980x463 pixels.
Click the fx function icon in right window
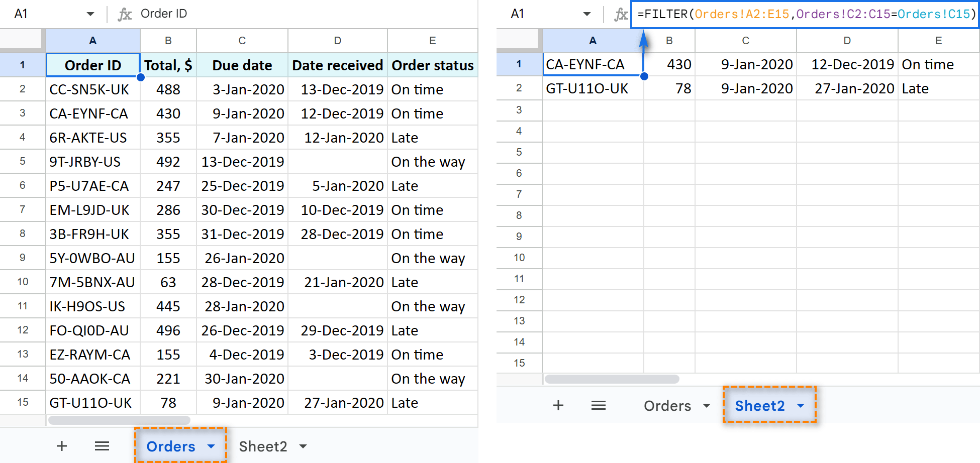pyautogui.click(x=621, y=14)
